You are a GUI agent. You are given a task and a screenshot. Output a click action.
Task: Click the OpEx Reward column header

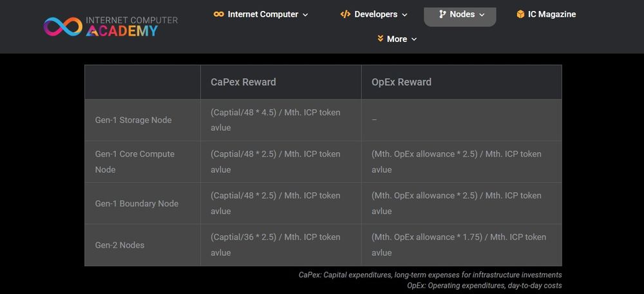[x=401, y=82]
